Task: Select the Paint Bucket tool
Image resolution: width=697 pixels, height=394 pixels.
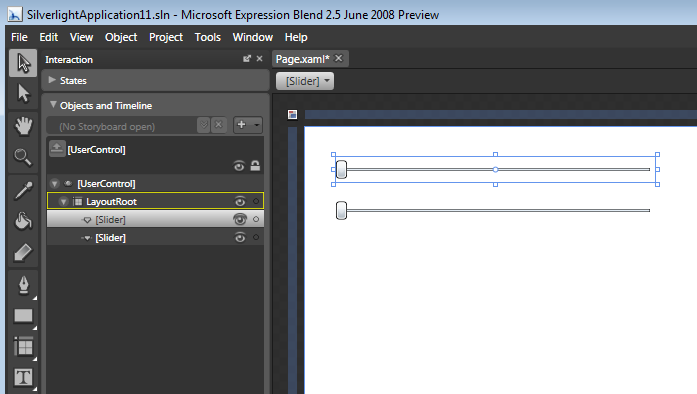Action: [x=23, y=221]
